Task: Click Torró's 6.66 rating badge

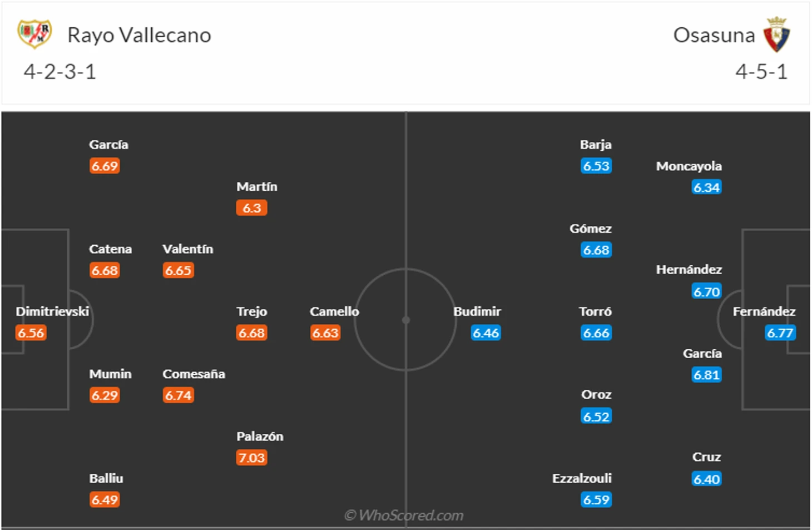Action: click(596, 333)
